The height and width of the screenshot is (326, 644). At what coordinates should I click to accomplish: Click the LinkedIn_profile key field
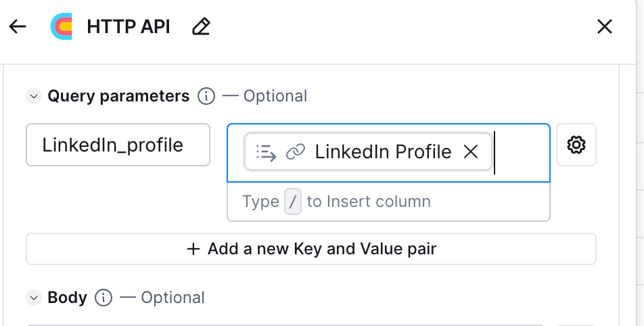click(118, 145)
